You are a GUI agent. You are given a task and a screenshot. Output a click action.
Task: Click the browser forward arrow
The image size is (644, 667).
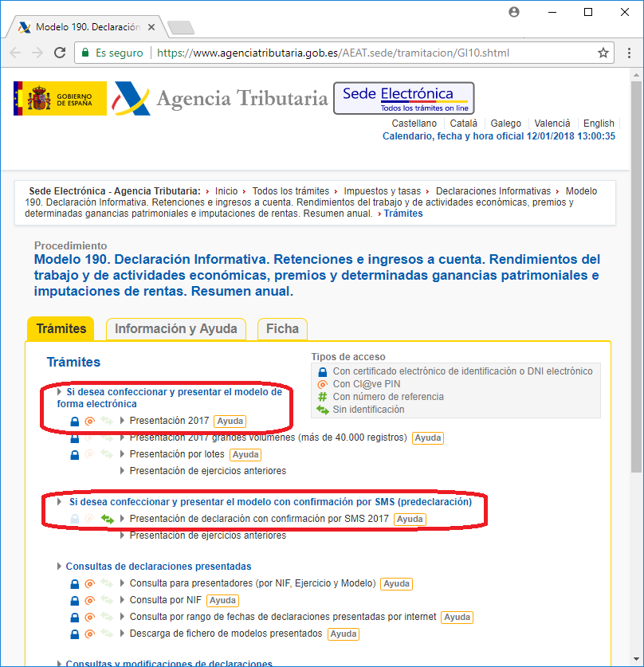pyautogui.click(x=37, y=53)
